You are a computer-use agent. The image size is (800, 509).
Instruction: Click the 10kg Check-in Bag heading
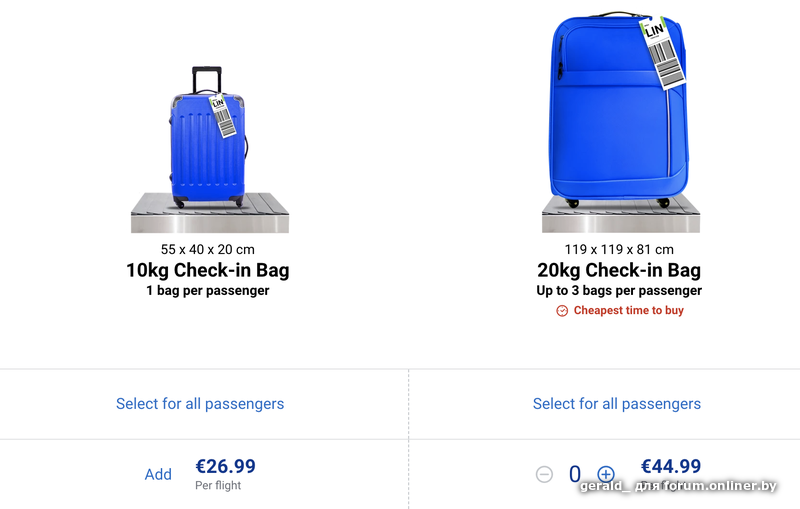(x=208, y=270)
